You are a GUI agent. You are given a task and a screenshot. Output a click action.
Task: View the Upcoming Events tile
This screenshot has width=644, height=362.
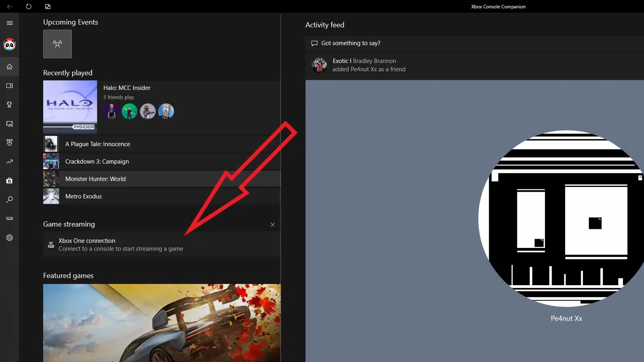pyautogui.click(x=57, y=44)
